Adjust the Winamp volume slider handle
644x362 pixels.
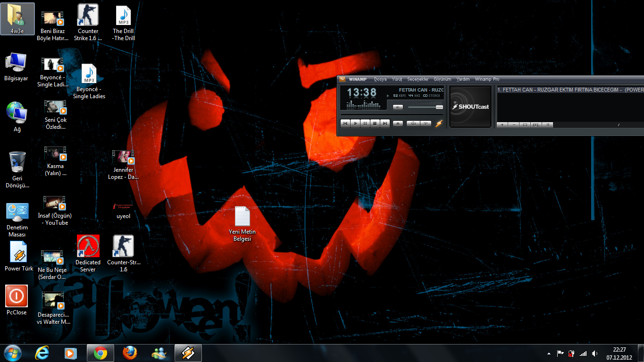pos(439,107)
